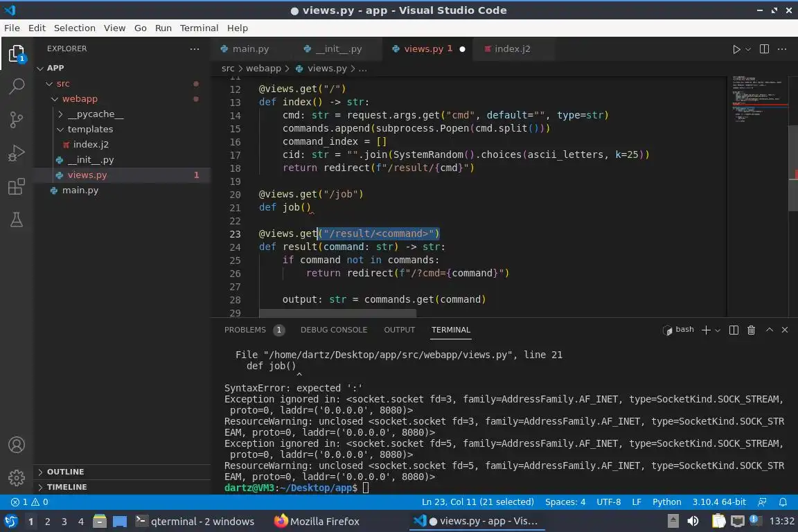Screen dimensions: 798x532
Task: Click the horizontal scrollbar under the editor
Action: point(337,314)
